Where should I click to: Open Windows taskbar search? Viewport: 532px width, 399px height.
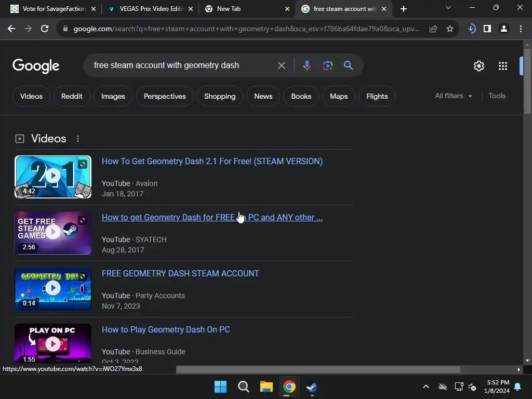point(243,387)
